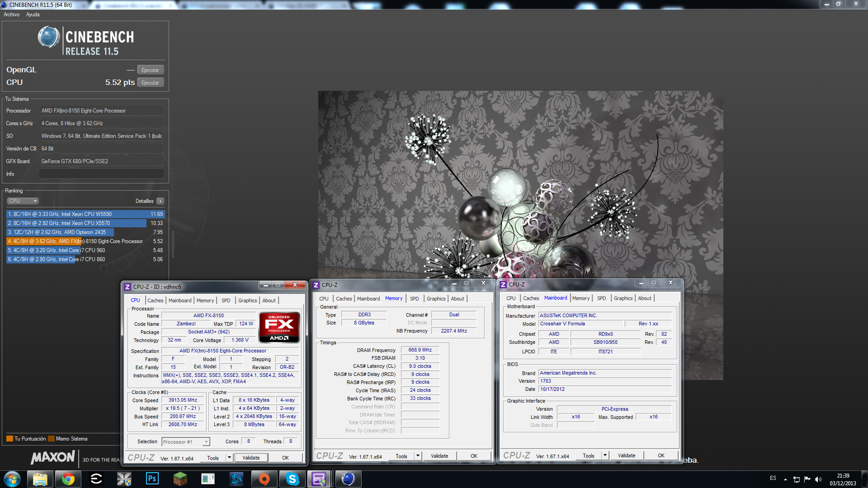Select ranking row Intel Core i7 CPU 960
868x488 pixels.
[85, 250]
